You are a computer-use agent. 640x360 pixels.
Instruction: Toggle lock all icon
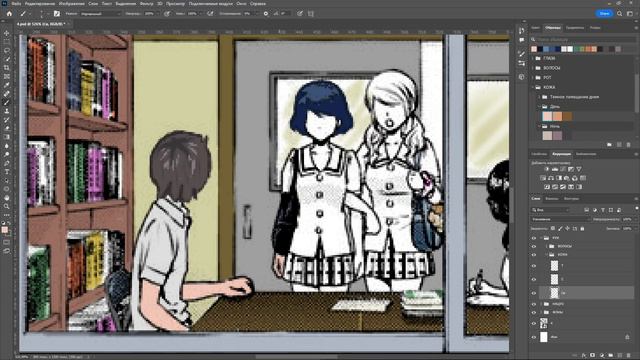[x=582, y=229]
